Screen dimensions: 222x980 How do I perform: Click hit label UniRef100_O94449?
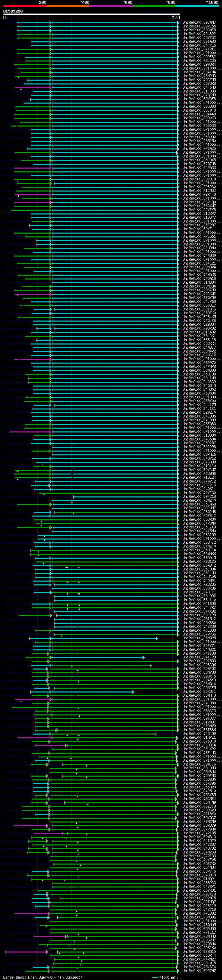click(199, 114)
